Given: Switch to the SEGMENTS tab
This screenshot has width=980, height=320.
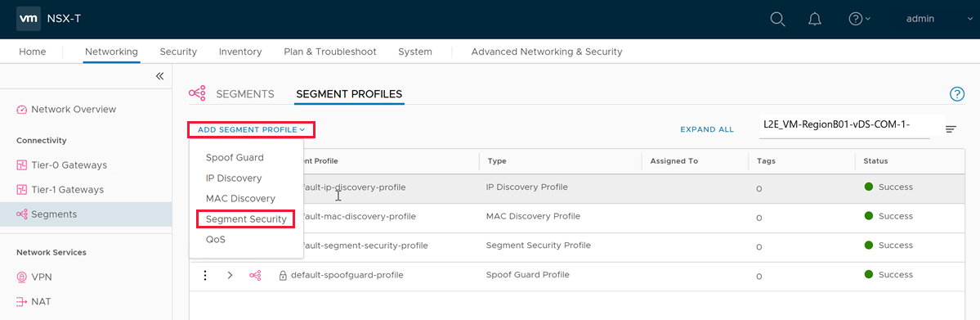Looking at the screenshot, I should [x=245, y=94].
